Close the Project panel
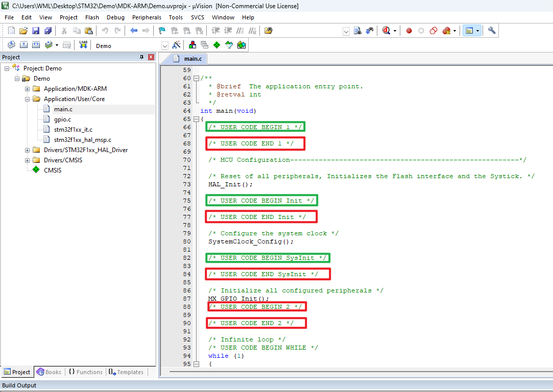 [151, 57]
